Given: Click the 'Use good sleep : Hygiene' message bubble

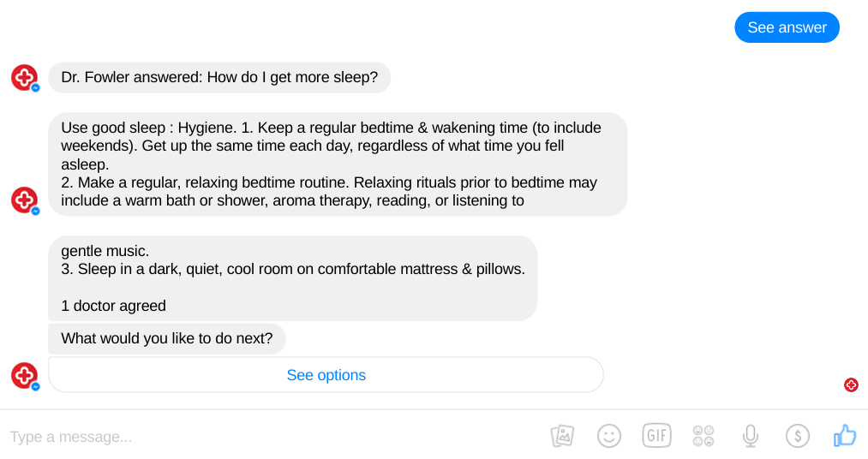Looking at the screenshot, I should [x=338, y=164].
